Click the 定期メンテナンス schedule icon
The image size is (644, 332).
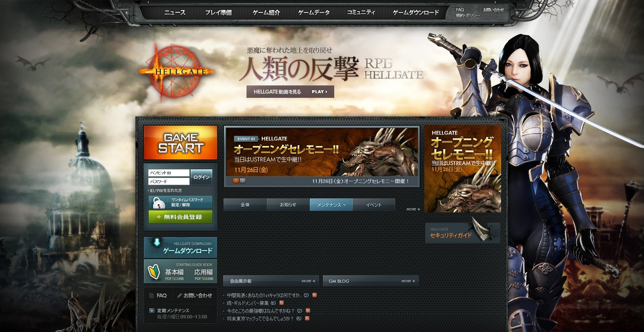[152, 311]
